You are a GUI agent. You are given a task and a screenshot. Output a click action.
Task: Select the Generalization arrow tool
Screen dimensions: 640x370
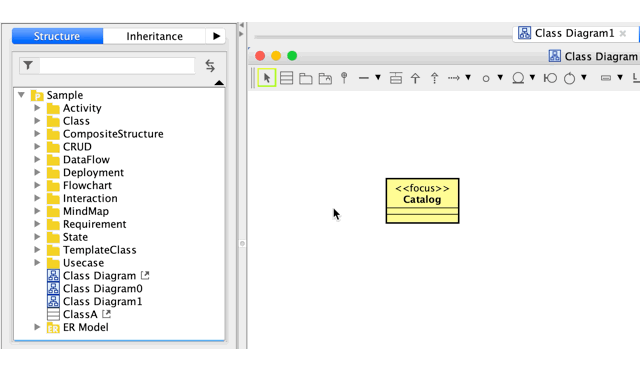(x=415, y=78)
